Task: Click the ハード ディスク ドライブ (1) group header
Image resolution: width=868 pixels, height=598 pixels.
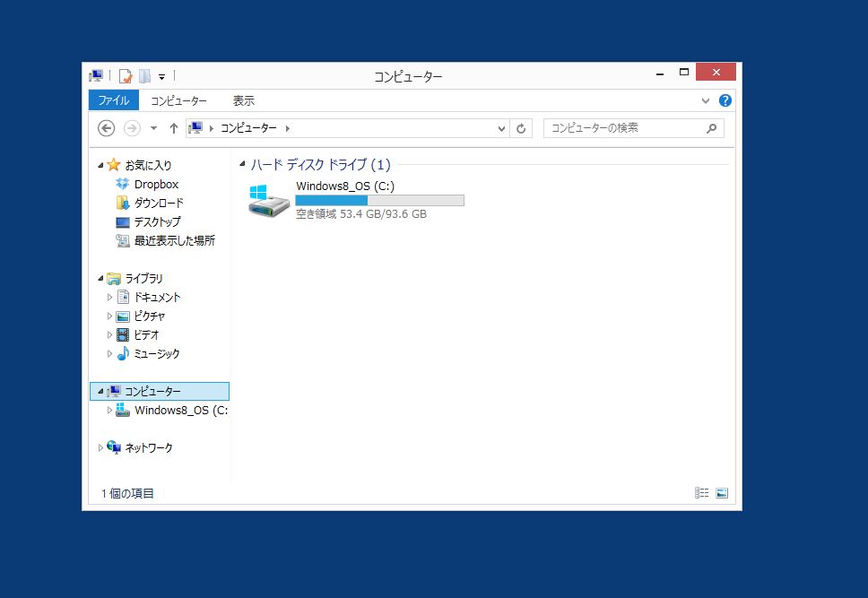Action: [x=320, y=164]
